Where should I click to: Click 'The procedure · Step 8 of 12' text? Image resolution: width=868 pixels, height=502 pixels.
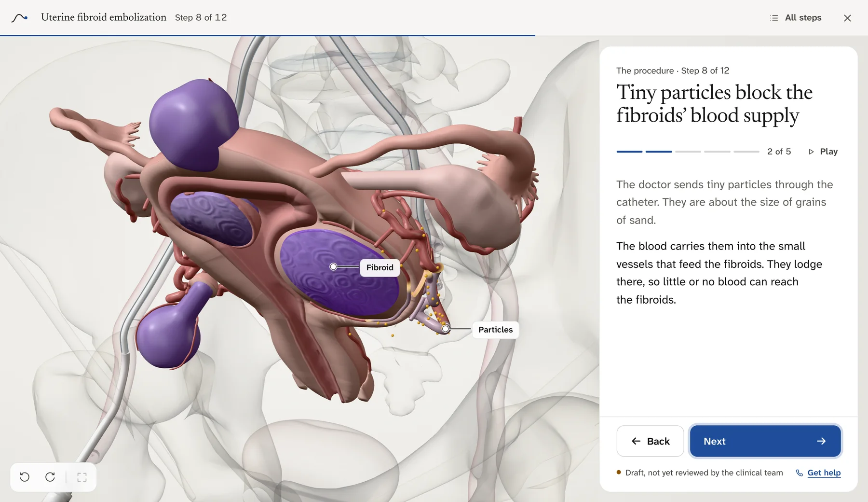(673, 71)
